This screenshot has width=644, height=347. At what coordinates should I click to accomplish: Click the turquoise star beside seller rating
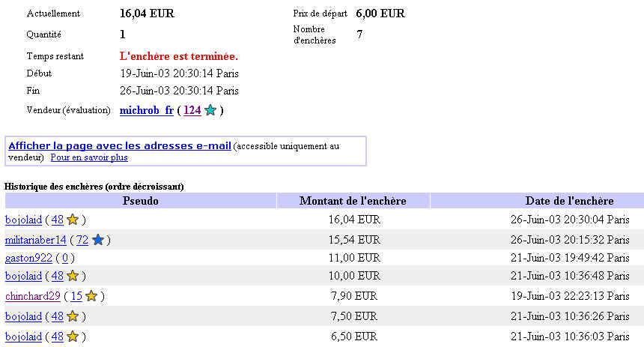tap(210, 109)
